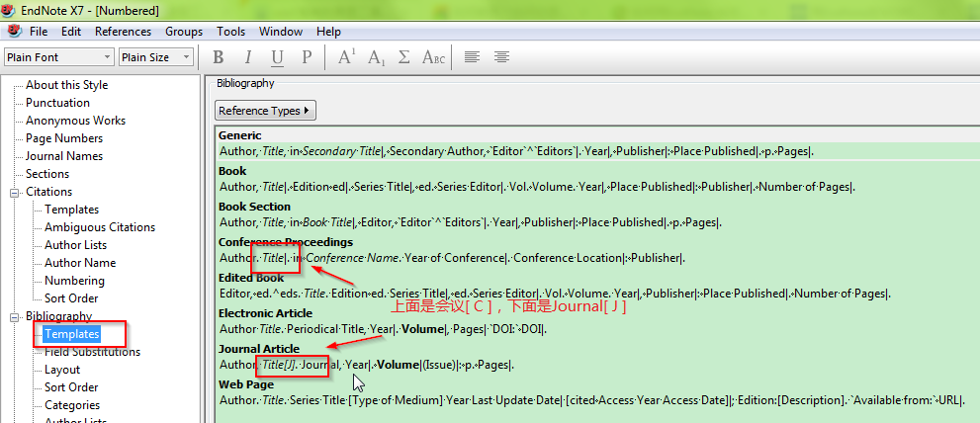The width and height of the screenshot is (980, 423).
Task: Apply Italic formatting with the I icon
Action: [x=247, y=57]
